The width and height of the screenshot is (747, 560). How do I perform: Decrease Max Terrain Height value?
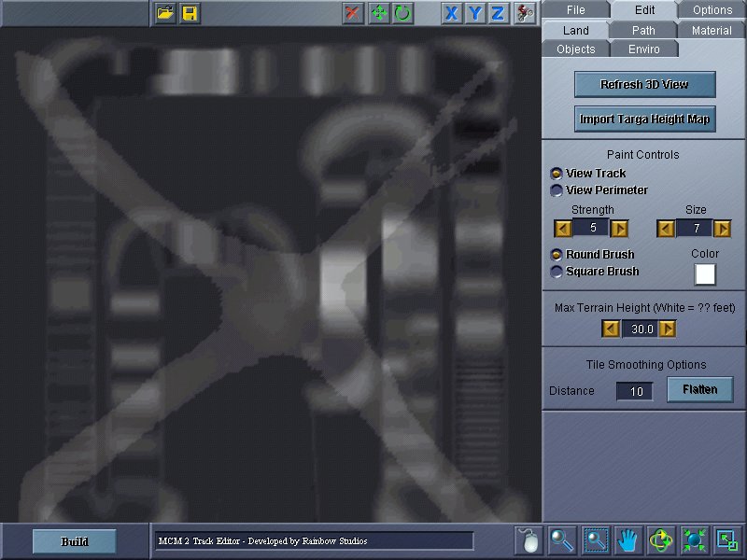611,329
